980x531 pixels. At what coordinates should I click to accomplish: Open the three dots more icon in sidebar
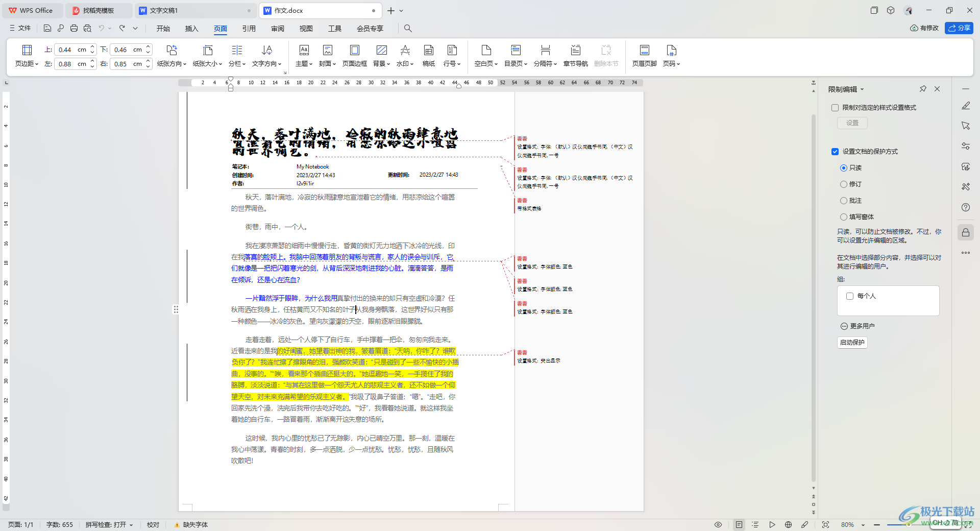[966, 253]
